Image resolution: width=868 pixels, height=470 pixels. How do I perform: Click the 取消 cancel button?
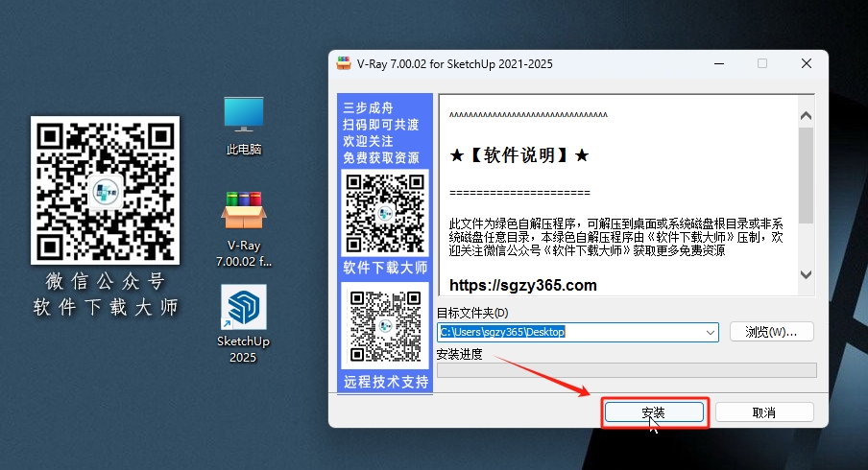pos(764,411)
